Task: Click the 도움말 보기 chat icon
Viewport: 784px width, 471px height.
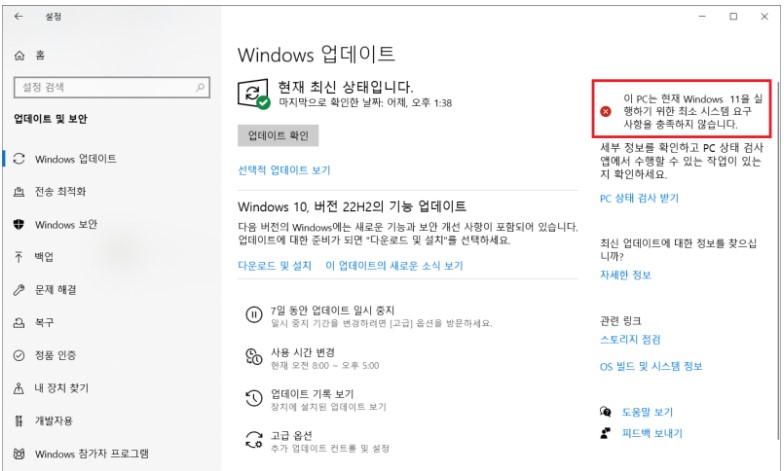Action: 606,412
